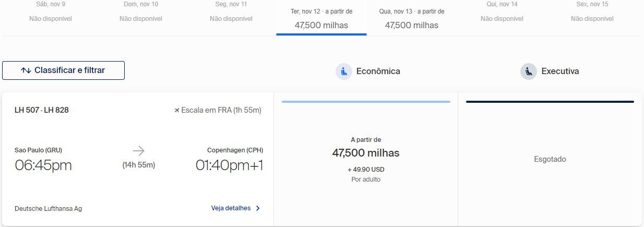The image size is (644, 227).
Task: Select the Qui, nov 14 date
Action: pyautogui.click(x=502, y=11)
